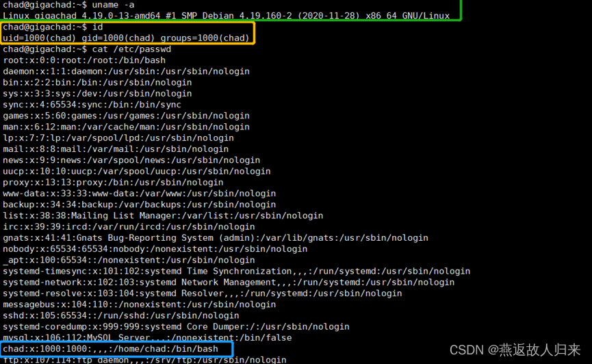Click the uucp:x:10:10 passwd entry
The height and width of the screenshot is (364, 592).
click(x=137, y=172)
